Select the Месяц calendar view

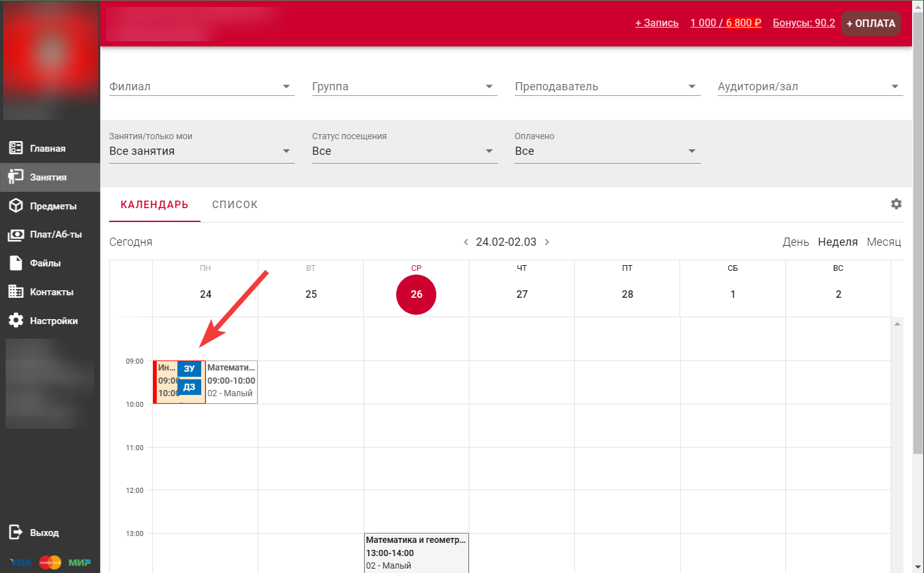pyautogui.click(x=883, y=242)
